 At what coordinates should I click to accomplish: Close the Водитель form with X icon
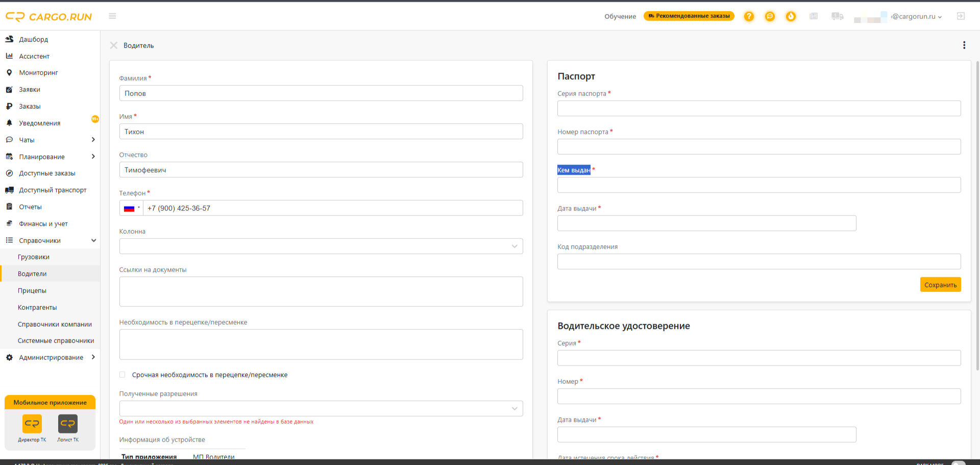pos(114,45)
